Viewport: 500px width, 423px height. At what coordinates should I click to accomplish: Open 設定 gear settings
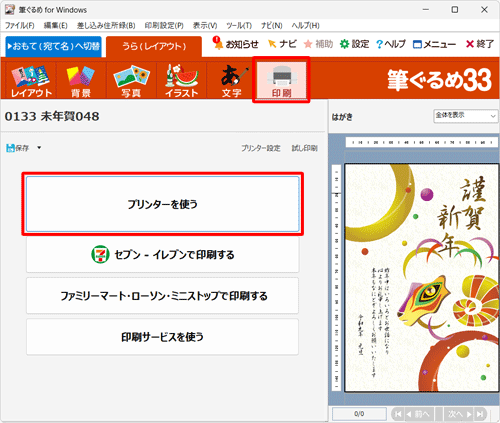(x=354, y=44)
